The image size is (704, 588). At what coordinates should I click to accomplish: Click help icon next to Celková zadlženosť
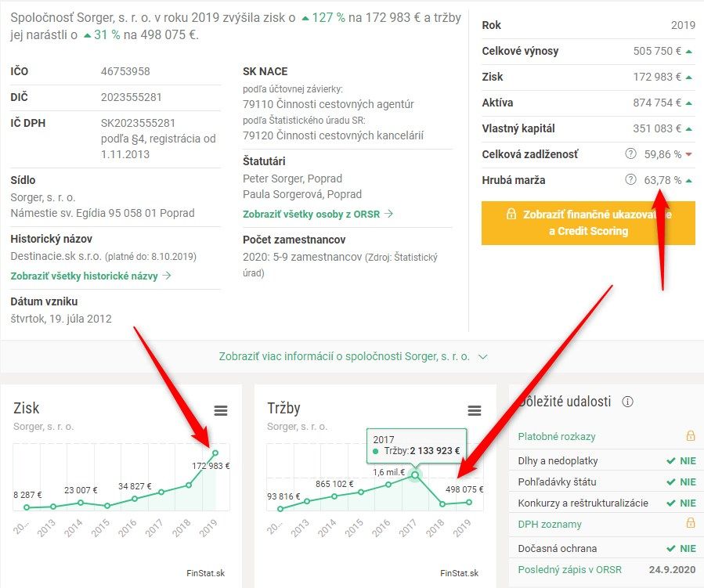630,154
